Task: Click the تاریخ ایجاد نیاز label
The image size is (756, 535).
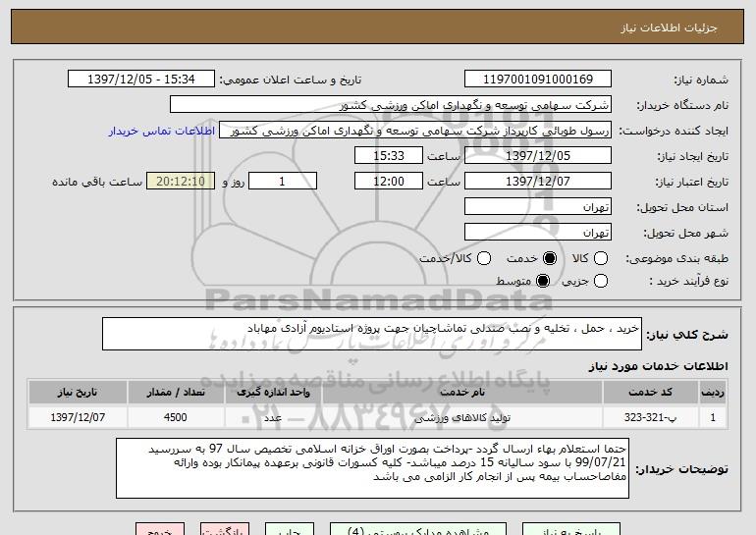Action: point(693,157)
